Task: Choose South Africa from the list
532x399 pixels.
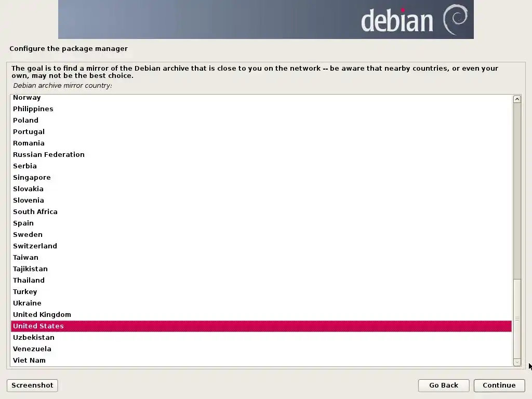Action: click(261, 212)
